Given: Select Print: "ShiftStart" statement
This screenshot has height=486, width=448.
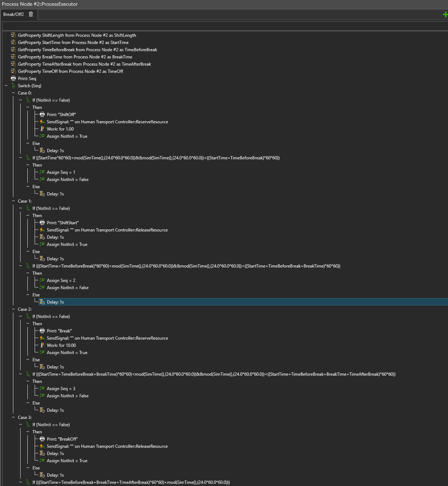Looking at the screenshot, I should point(62,223).
